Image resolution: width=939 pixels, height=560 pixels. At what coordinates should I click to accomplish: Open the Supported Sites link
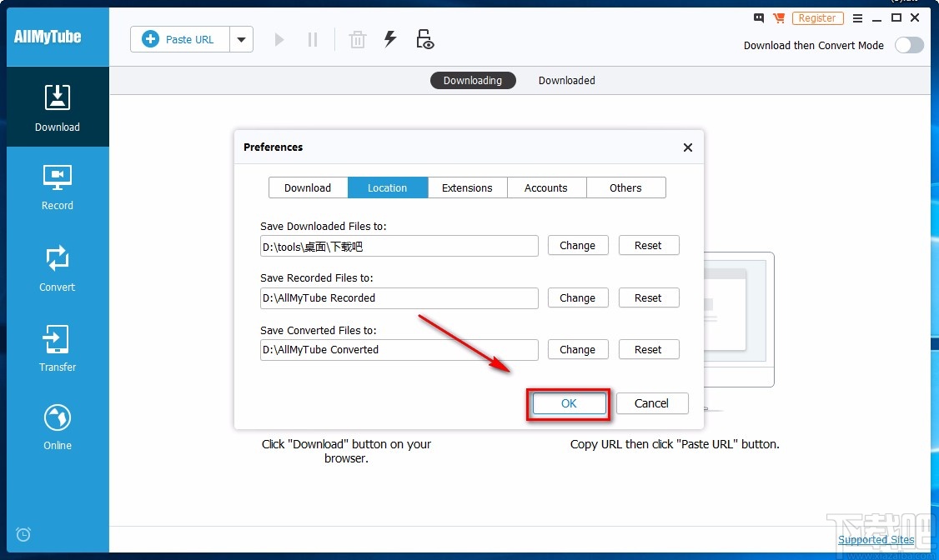[876, 539]
